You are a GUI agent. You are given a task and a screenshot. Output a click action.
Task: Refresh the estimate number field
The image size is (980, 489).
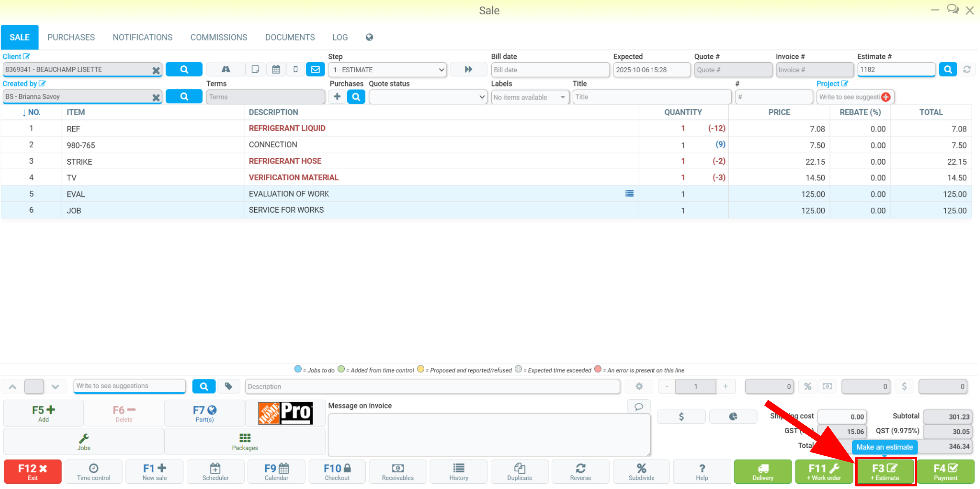click(967, 69)
